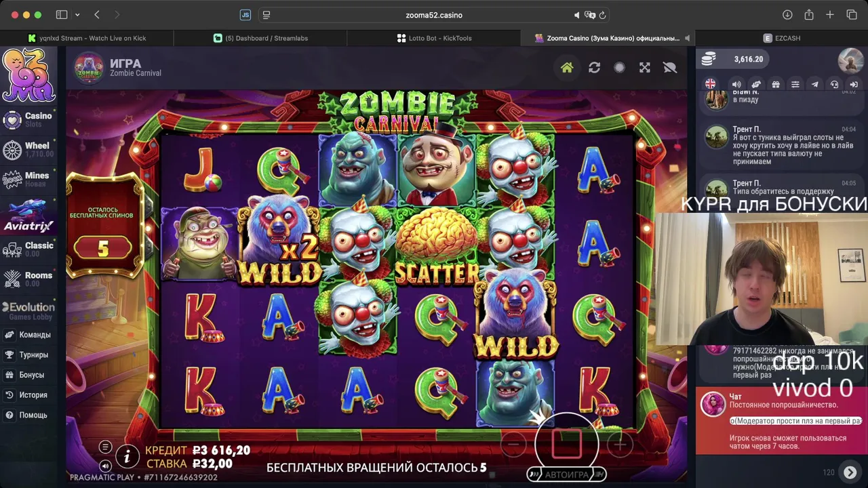This screenshot has height=488, width=868.
Task: Switch to EZCASH tab
Action: coord(781,38)
